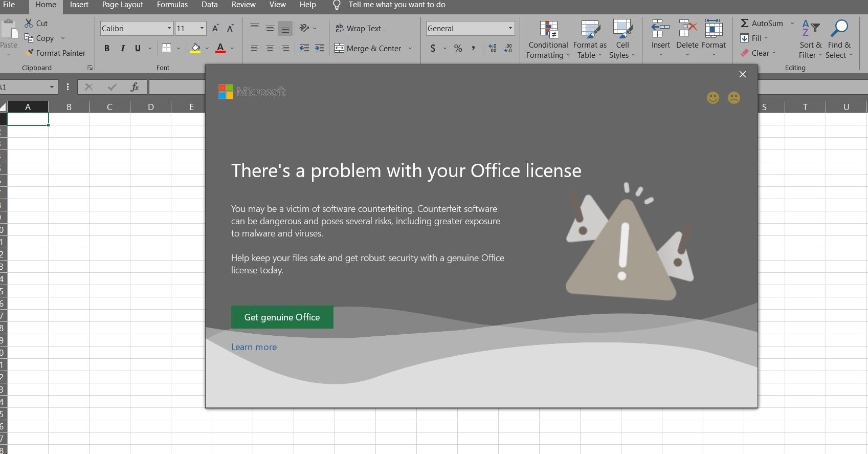Open number format dropdown showing General
The height and width of the screenshot is (454, 868).
(510, 29)
